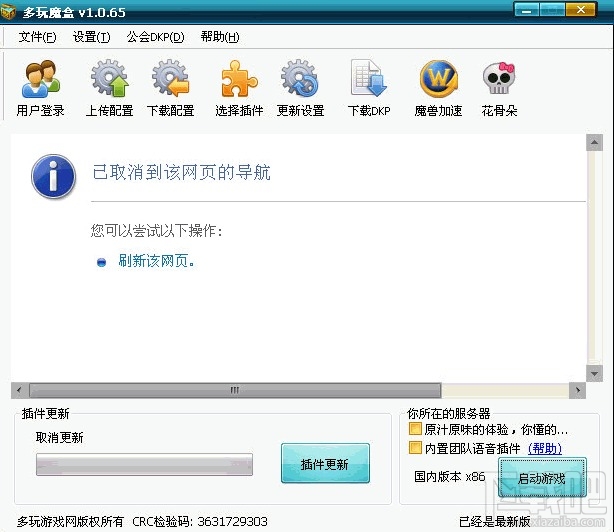Click the 已取消到该网页的导航 heading
This screenshot has width=614, height=532.
(x=181, y=172)
